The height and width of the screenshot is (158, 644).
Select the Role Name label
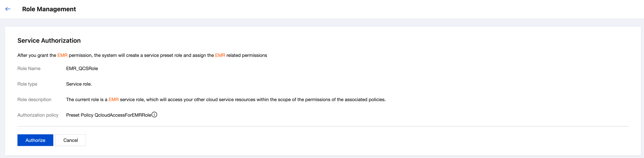tap(29, 69)
